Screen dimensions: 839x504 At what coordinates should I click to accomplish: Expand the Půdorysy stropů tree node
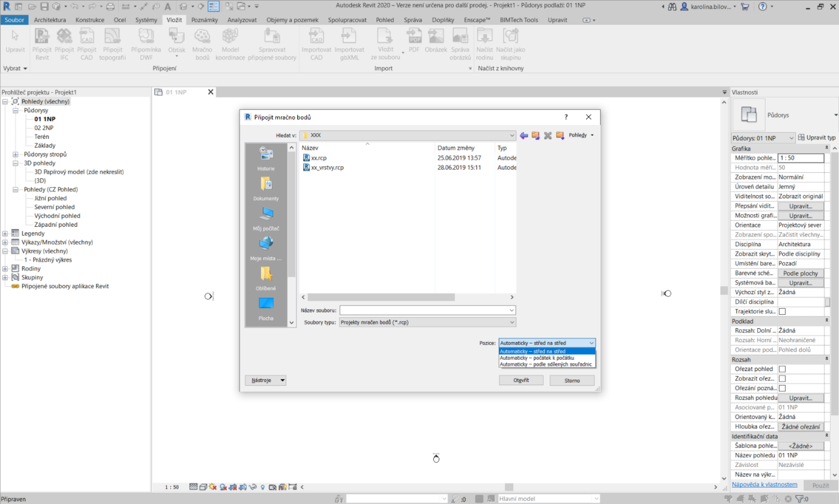16,155
